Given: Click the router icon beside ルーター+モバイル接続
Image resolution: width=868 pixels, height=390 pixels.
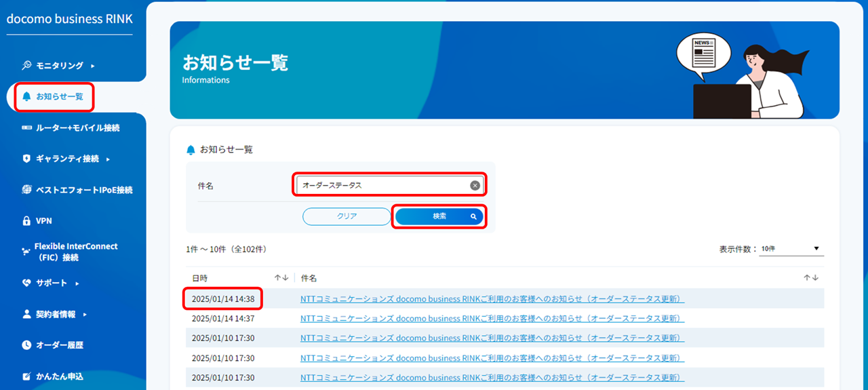Looking at the screenshot, I should click(26, 128).
